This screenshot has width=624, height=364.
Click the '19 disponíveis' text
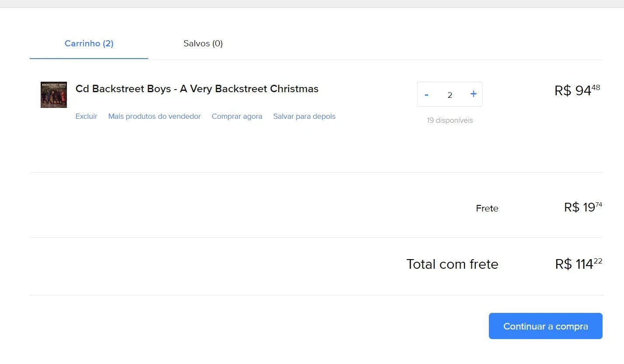point(450,120)
